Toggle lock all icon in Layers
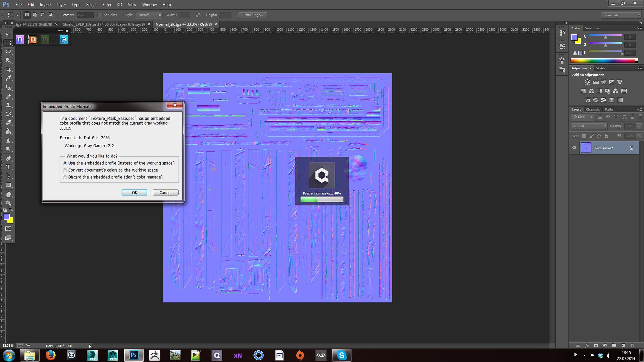The width and height of the screenshot is (644, 362). 606,136
